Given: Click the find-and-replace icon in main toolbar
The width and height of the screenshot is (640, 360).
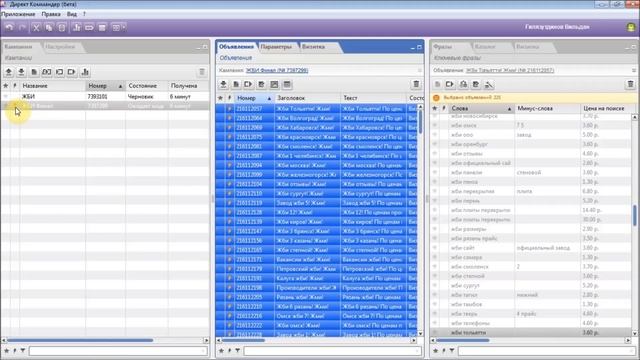Looking at the screenshot, I should [89, 27].
